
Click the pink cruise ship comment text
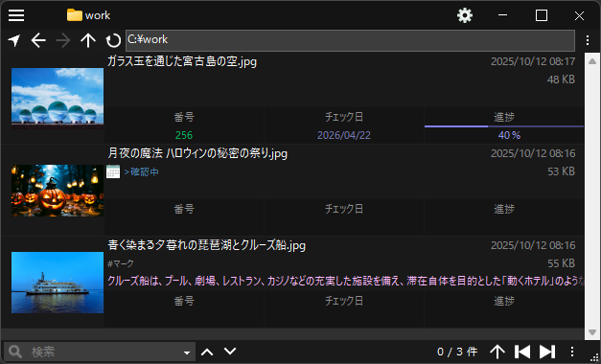346,282
